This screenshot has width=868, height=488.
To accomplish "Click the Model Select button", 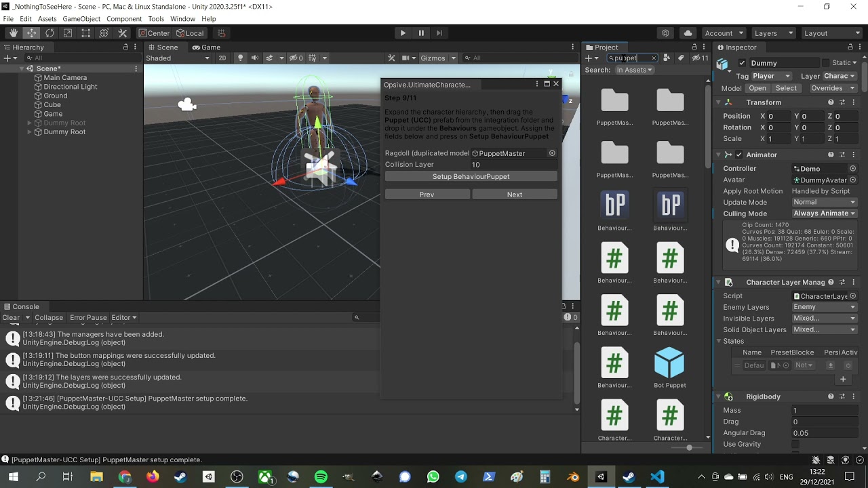I will pos(786,88).
